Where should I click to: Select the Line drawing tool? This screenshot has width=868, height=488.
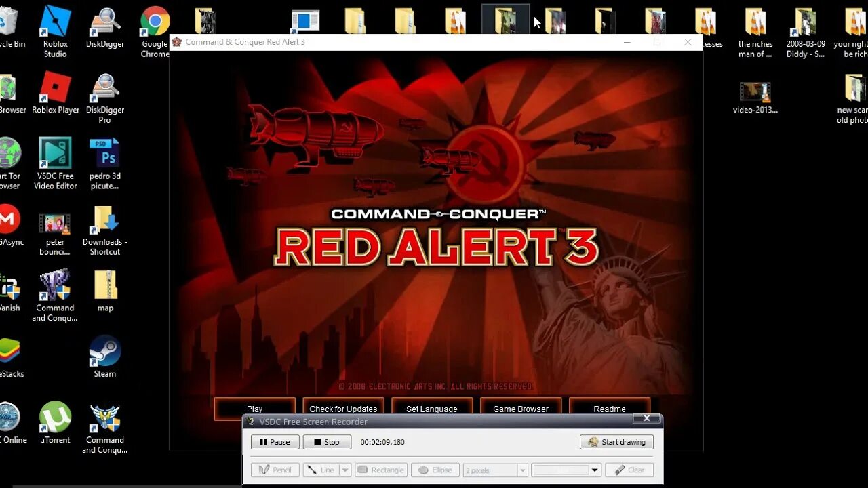320,470
